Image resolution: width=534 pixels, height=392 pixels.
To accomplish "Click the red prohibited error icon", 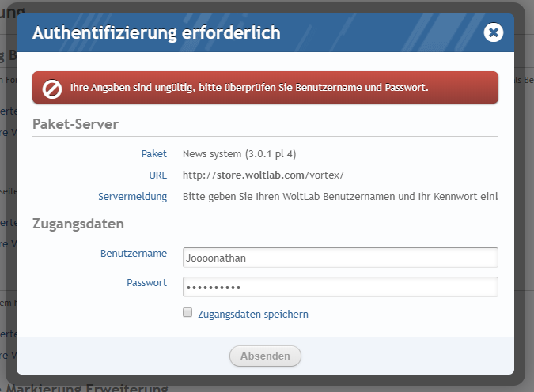I will tap(52, 88).
